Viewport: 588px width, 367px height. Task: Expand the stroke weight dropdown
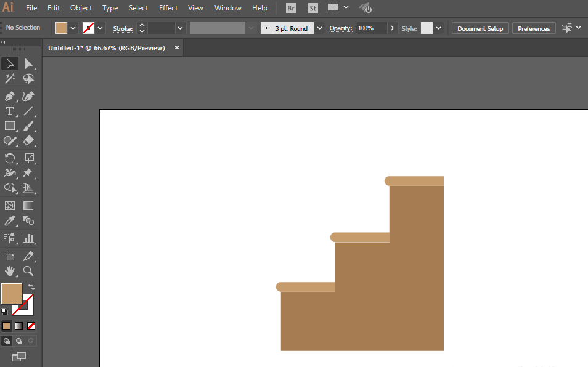(181, 28)
